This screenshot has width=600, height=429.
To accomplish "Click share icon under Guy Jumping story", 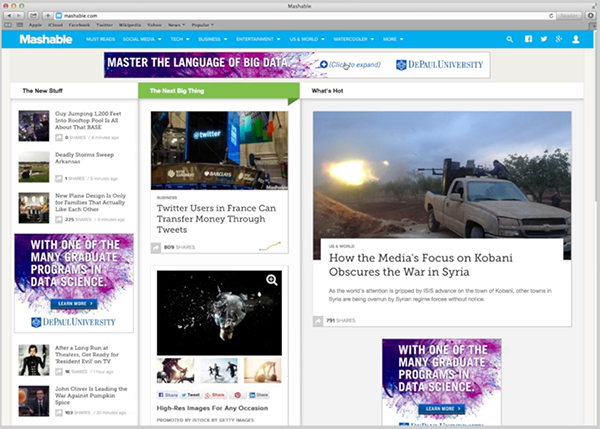I will 59,138.
